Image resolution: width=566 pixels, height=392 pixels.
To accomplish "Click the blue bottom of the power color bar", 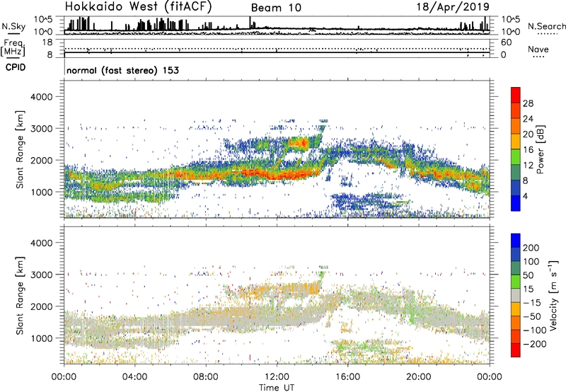I will [516, 203].
